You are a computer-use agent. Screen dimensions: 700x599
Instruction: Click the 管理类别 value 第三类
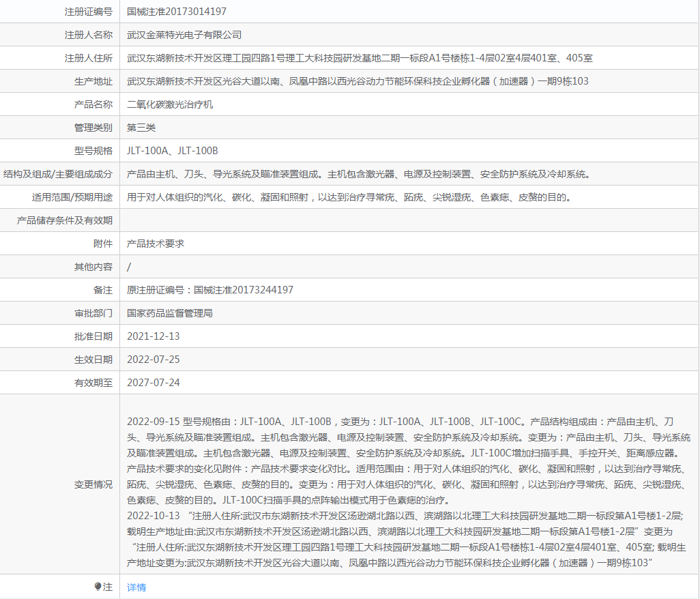141,128
